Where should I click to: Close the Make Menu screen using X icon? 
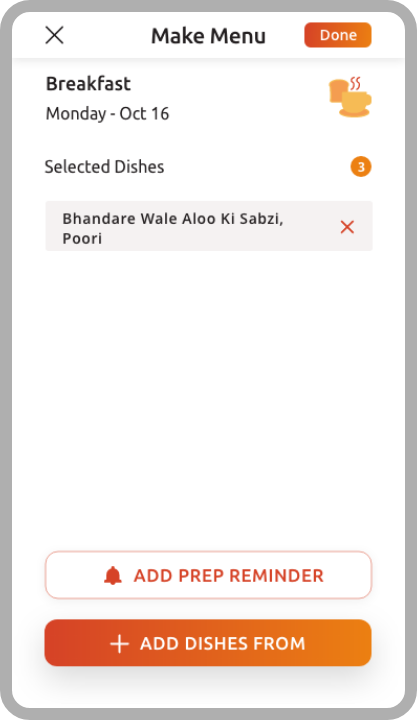pos(55,35)
